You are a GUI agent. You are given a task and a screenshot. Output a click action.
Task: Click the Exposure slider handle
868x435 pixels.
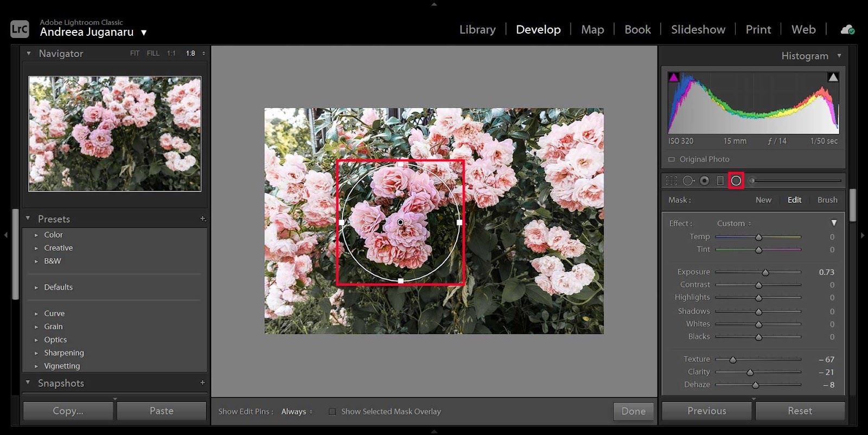click(765, 272)
